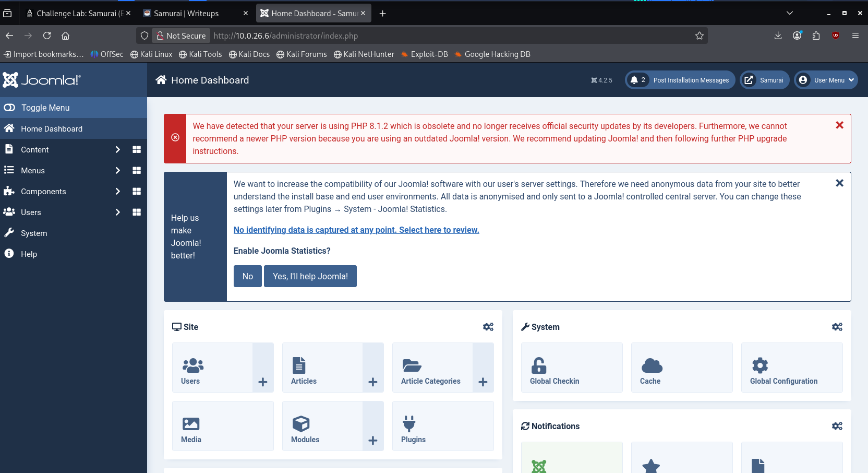
Task: Open Components dashboard grid icon
Action: point(137,191)
